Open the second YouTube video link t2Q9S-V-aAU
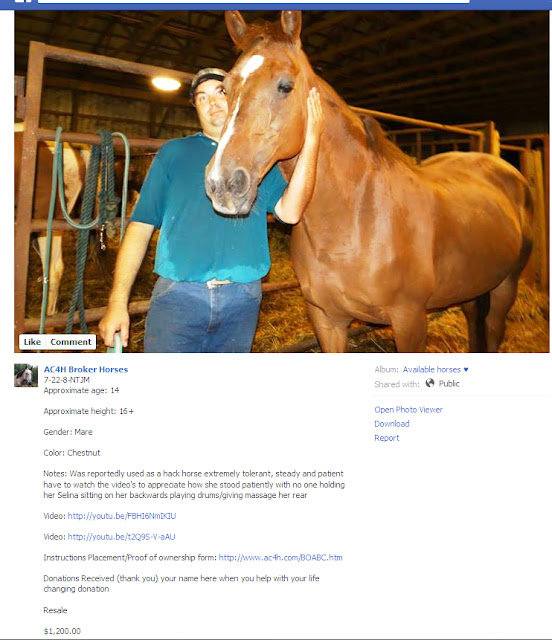 pos(121,537)
